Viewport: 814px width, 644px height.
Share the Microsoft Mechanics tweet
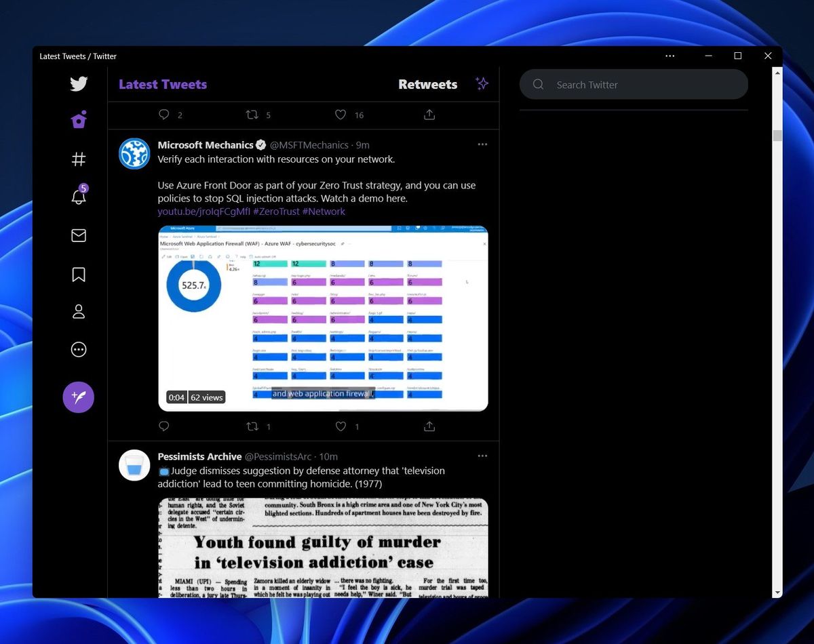pyautogui.click(x=429, y=426)
